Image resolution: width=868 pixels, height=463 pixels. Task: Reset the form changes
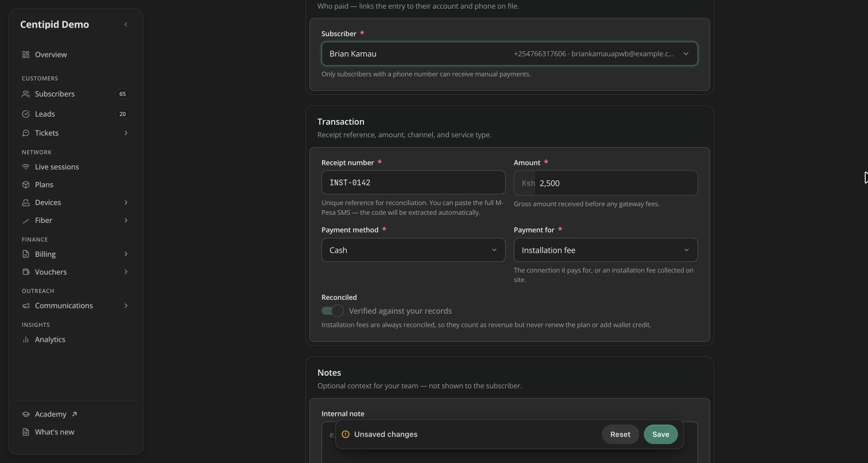point(620,434)
